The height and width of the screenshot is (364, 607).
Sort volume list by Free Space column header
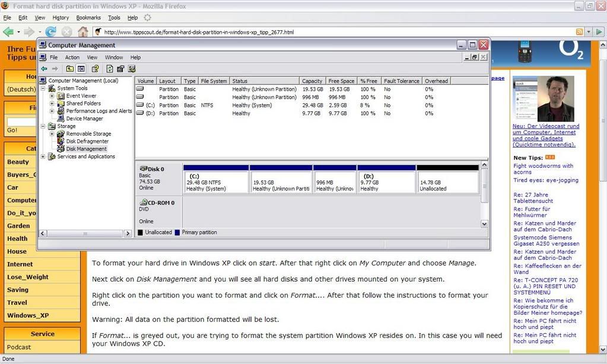tap(341, 81)
